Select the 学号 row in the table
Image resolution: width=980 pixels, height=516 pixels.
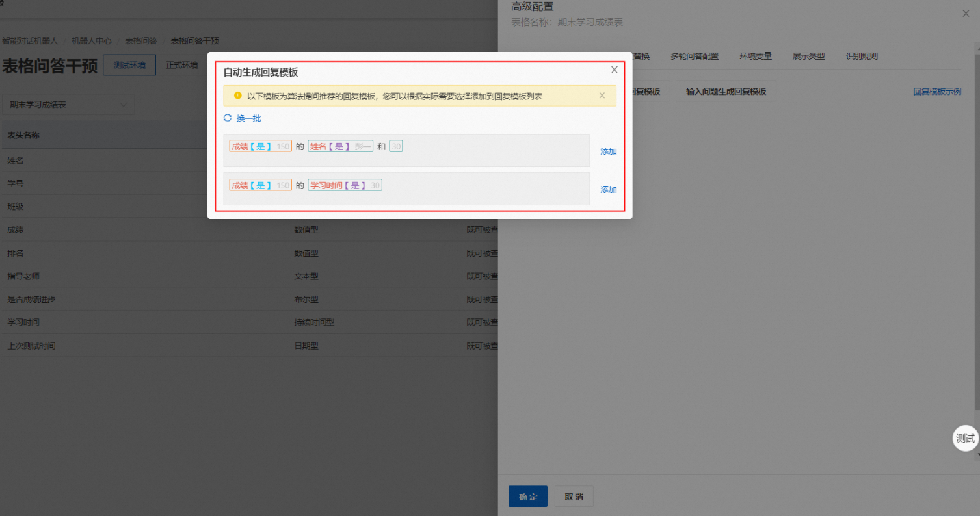click(249, 184)
